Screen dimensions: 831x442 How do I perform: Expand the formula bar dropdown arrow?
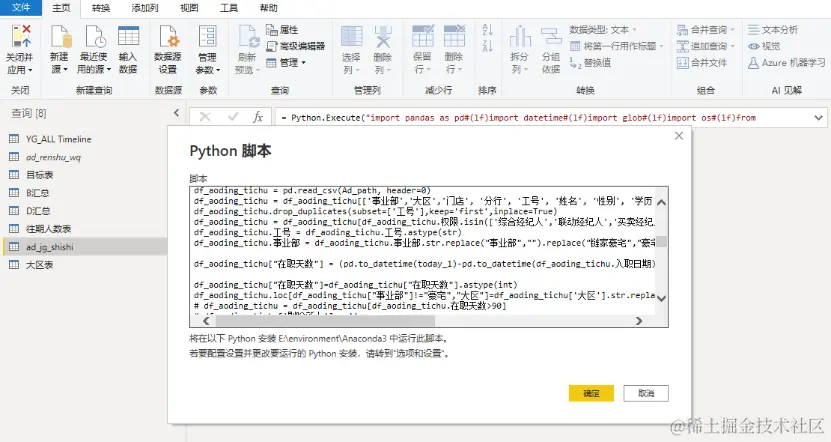pos(818,118)
